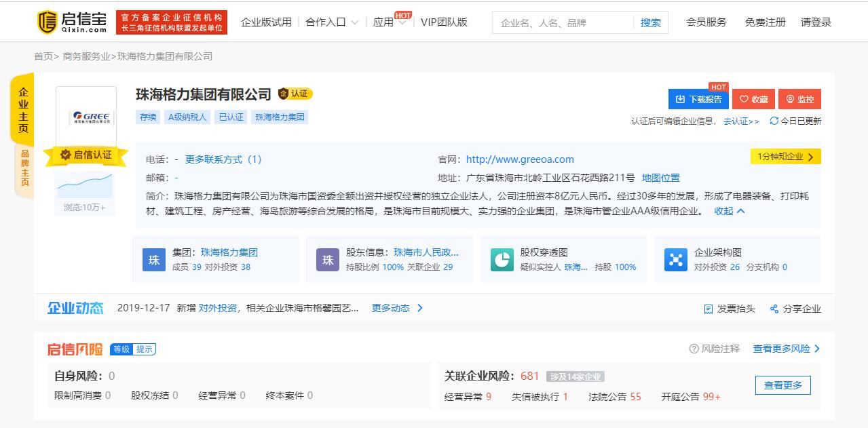
Task: Click the gold 认证 badge beside company name
Action: (x=295, y=94)
